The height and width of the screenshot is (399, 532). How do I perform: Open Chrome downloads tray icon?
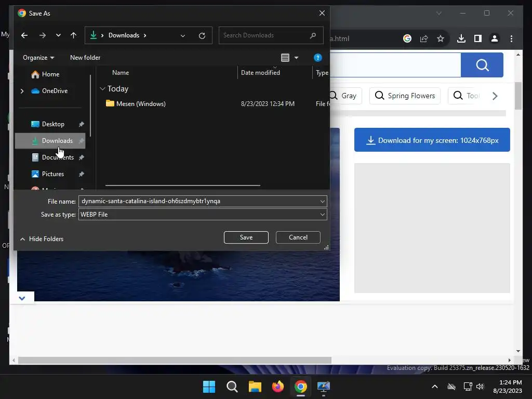click(461, 38)
